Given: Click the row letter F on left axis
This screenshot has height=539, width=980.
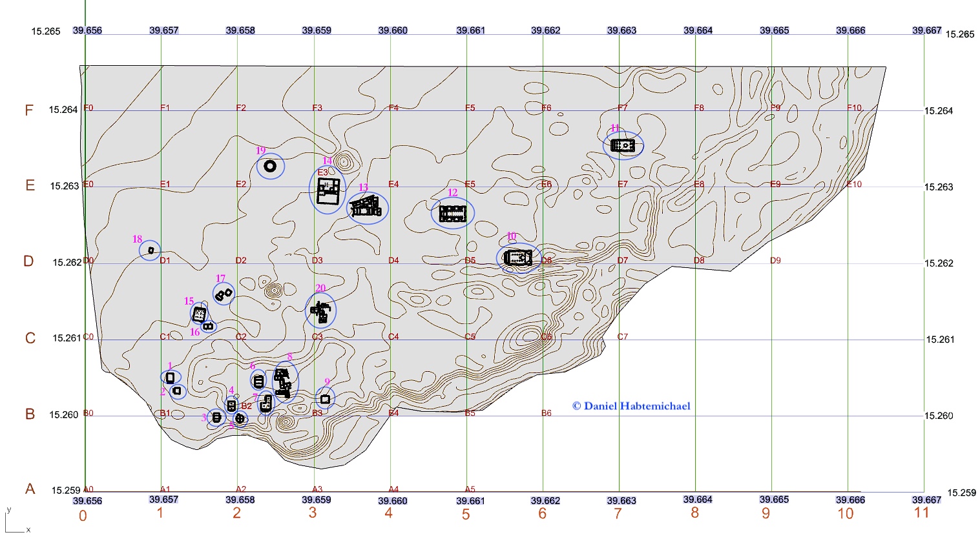Looking at the screenshot, I should coord(29,110).
